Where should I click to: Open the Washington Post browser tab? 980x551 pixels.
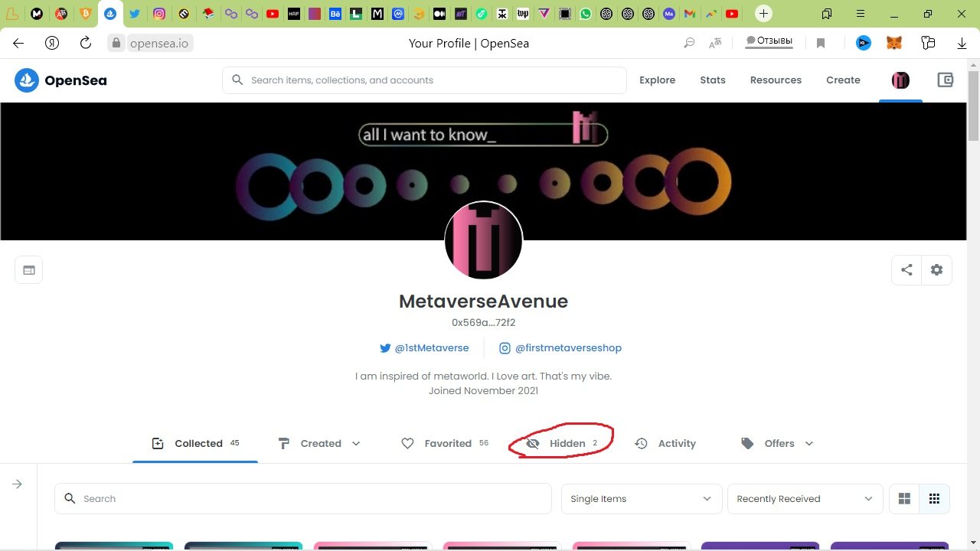tap(523, 14)
